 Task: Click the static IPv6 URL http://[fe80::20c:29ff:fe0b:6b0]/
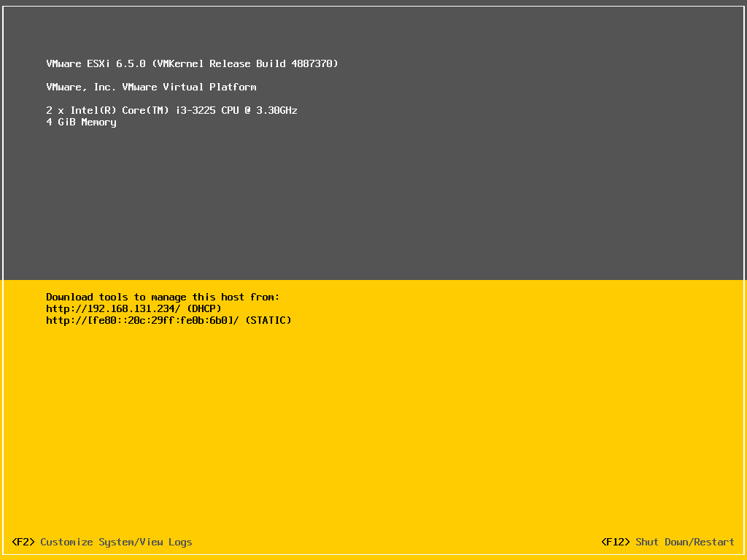(142, 321)
